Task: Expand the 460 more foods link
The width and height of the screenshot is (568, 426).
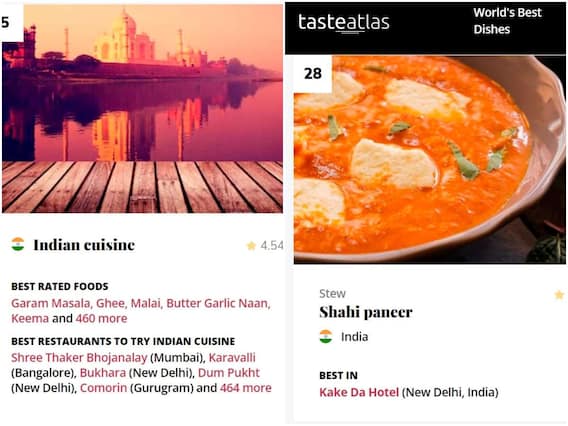Action: tap(101, 318)
